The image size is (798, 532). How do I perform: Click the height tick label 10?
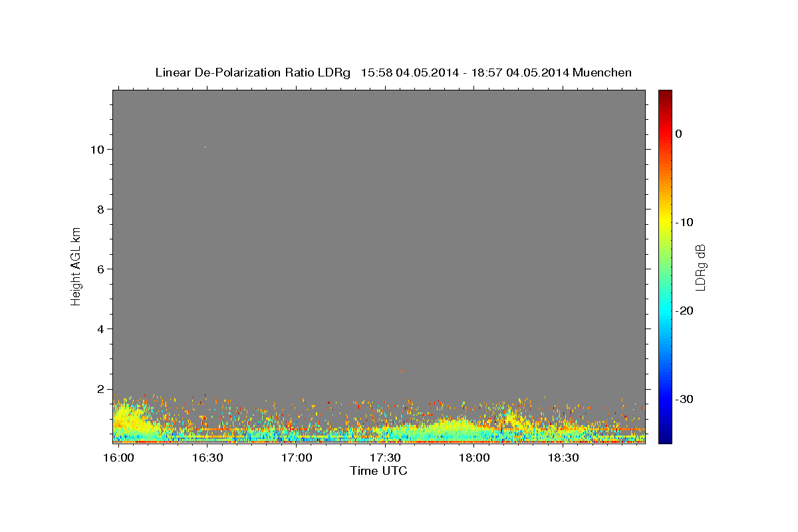tap(99, 149)
